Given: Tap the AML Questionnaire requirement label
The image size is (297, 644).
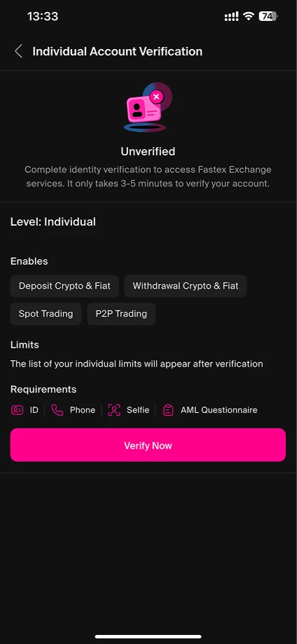Looking at the screenshot, I should 219,410.
